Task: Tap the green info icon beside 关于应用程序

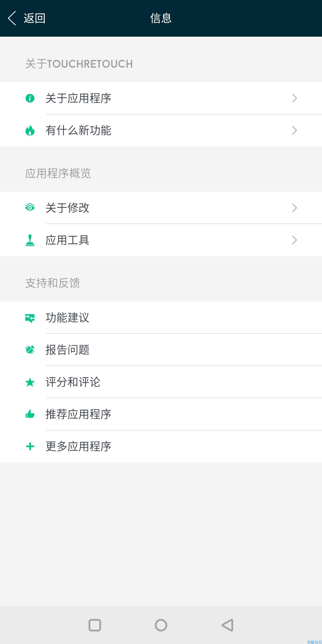Action: pyautogui.click(x=30, y=98)
